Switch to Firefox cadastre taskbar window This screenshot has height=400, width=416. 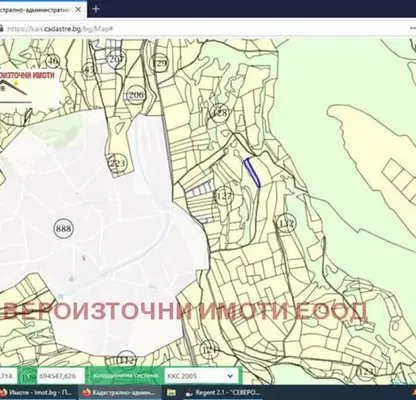click(x=120, y=393)
